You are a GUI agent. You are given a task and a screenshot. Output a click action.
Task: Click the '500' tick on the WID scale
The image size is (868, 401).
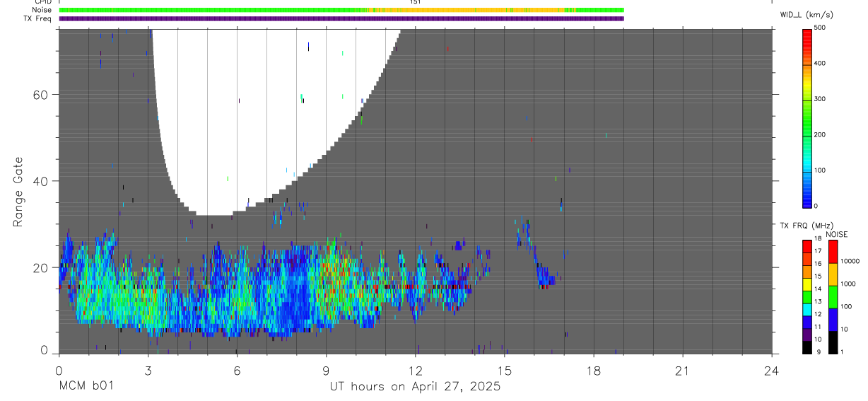coord(820,28)
